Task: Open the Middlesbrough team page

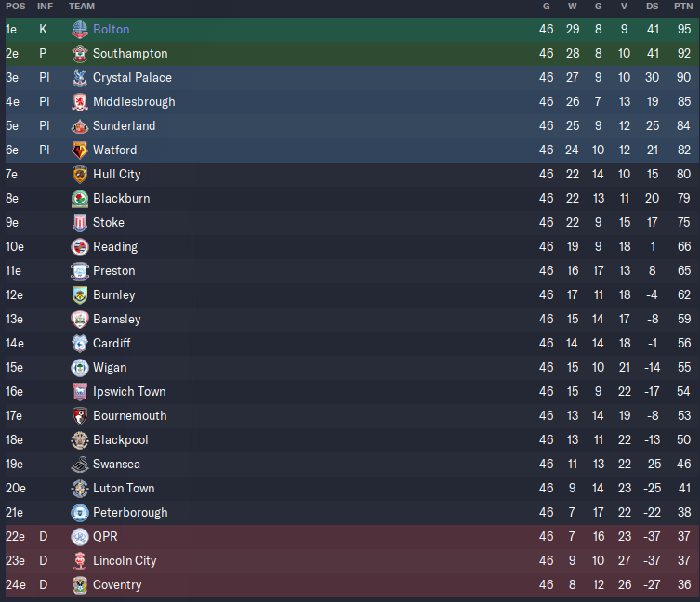Action: tap(134, 102)
